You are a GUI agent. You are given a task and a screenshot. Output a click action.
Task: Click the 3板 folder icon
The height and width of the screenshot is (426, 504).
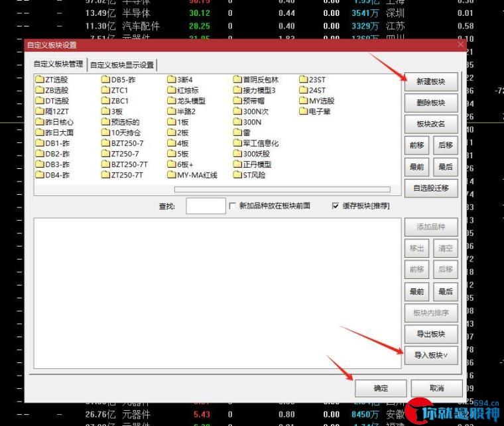pyautogui.click(x=105, y=111)
